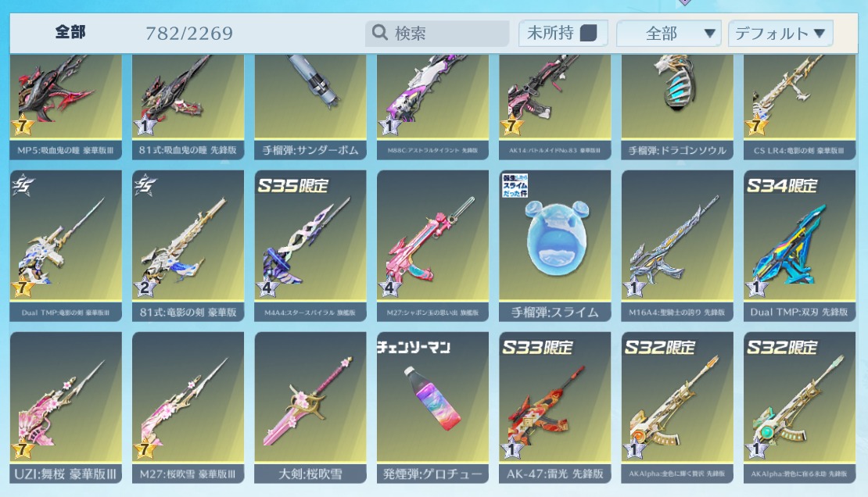Switch to the 全部 tab

(70, 32)
